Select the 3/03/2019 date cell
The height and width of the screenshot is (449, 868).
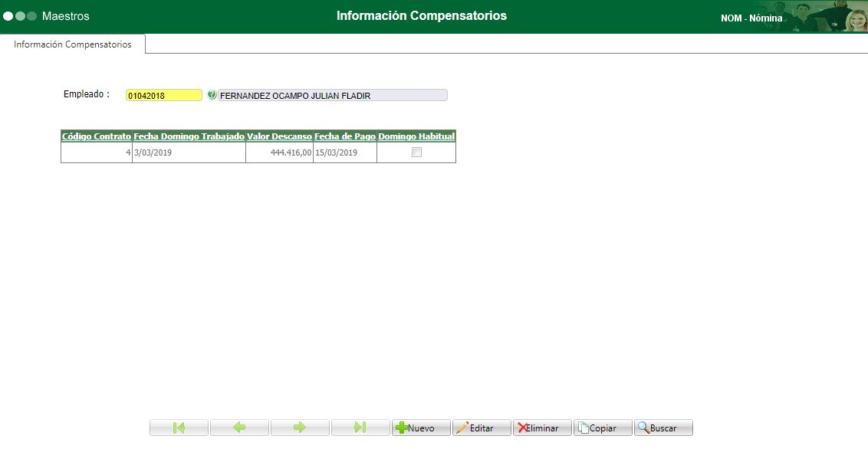[x=189, y=152]
